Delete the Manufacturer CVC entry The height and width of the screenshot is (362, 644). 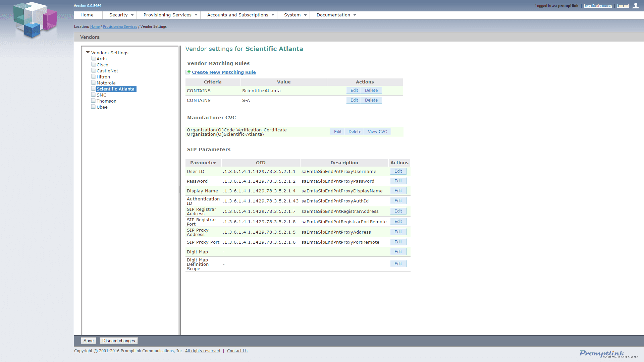tap(355, 132)
